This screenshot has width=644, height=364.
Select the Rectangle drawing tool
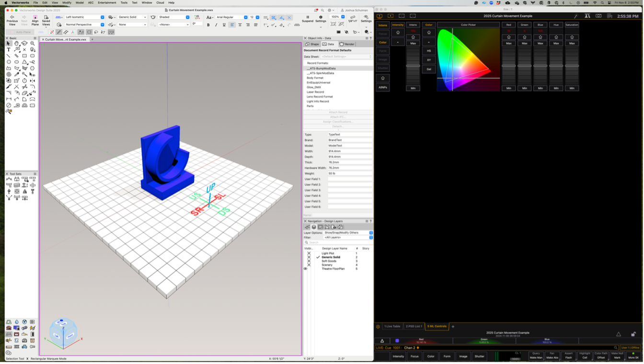(24, 56)
